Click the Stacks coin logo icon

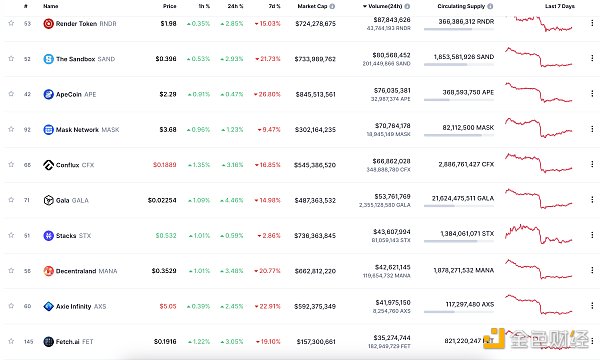[48, 236]
